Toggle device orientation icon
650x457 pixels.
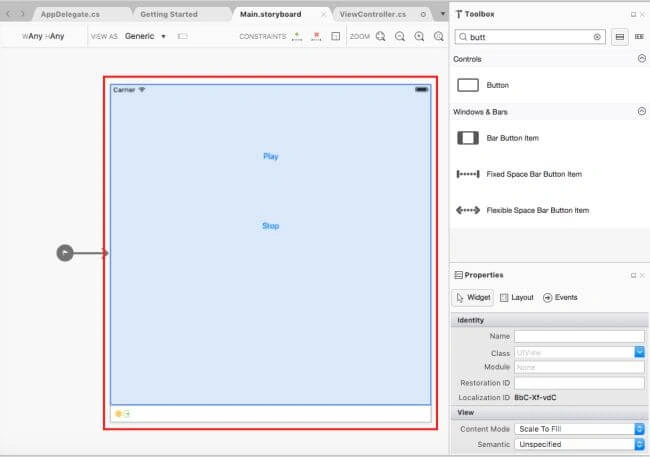click(x=182, y=36)
